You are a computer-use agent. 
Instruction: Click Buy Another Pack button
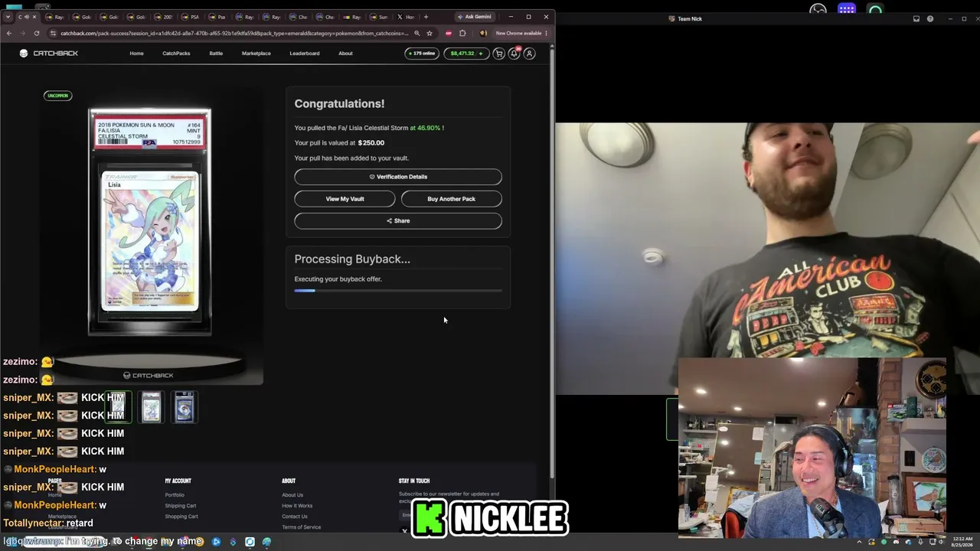point(451,199)
